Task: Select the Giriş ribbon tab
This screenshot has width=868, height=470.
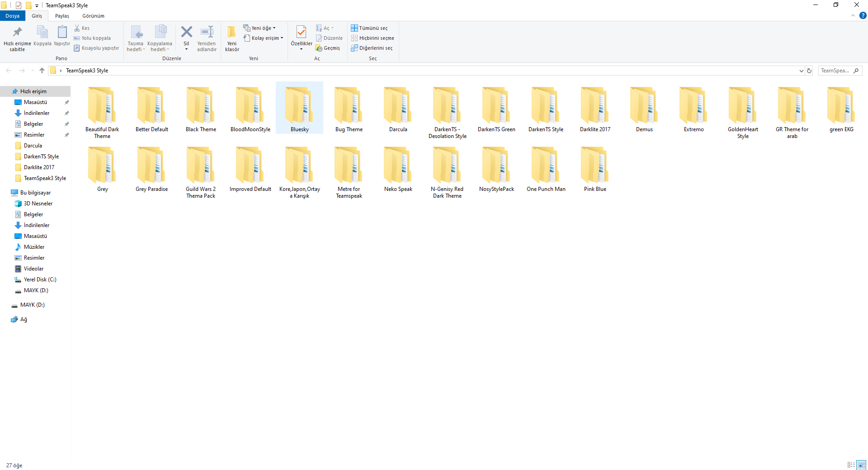Action: click(37, 16)
